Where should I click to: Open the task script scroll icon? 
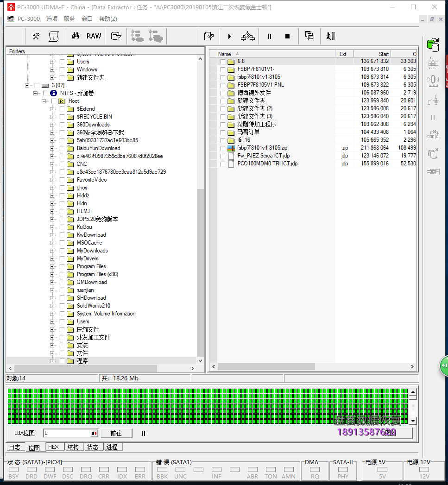point(54,36)
